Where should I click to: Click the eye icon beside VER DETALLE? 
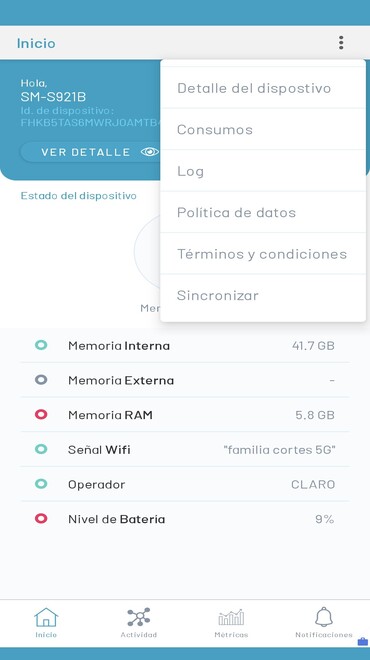coord(149,152)
